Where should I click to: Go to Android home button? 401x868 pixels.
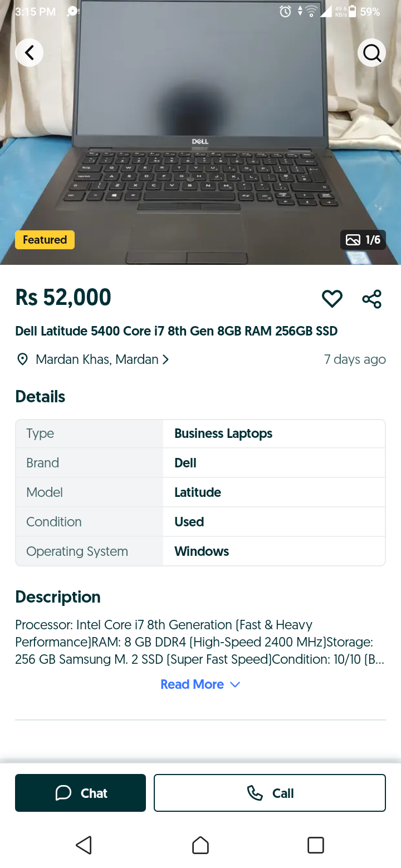tap(200, 845)
